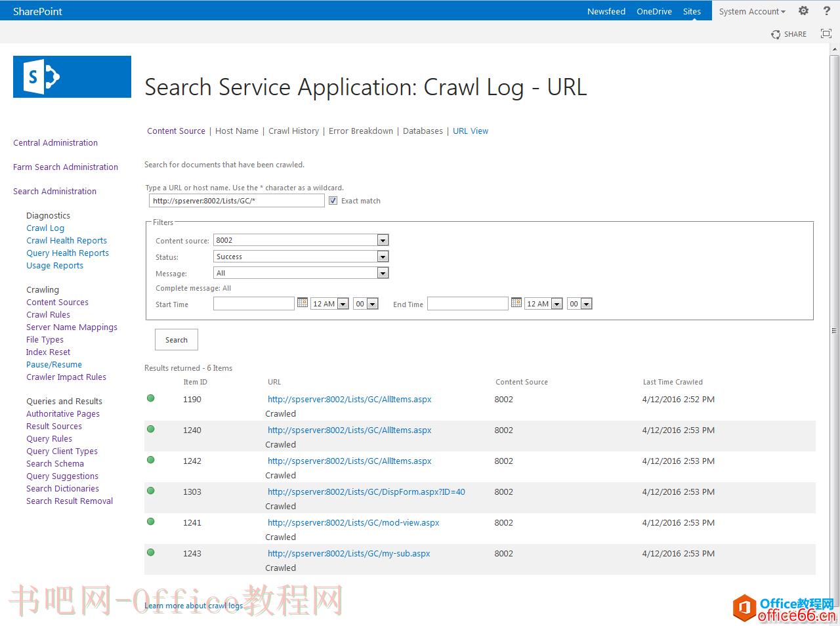This screenshot has height=626, width=840.
Task: Open Crawl Rules link
Action: point(48,314)
